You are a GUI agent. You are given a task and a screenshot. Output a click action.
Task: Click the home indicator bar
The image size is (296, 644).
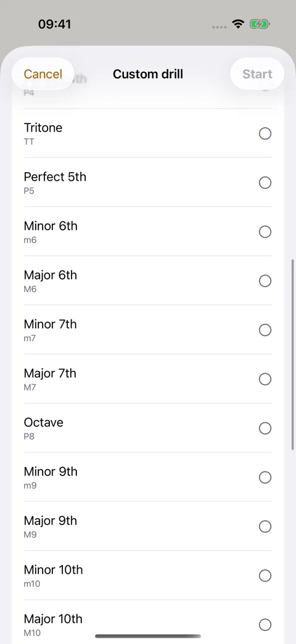tap(148, 636)
